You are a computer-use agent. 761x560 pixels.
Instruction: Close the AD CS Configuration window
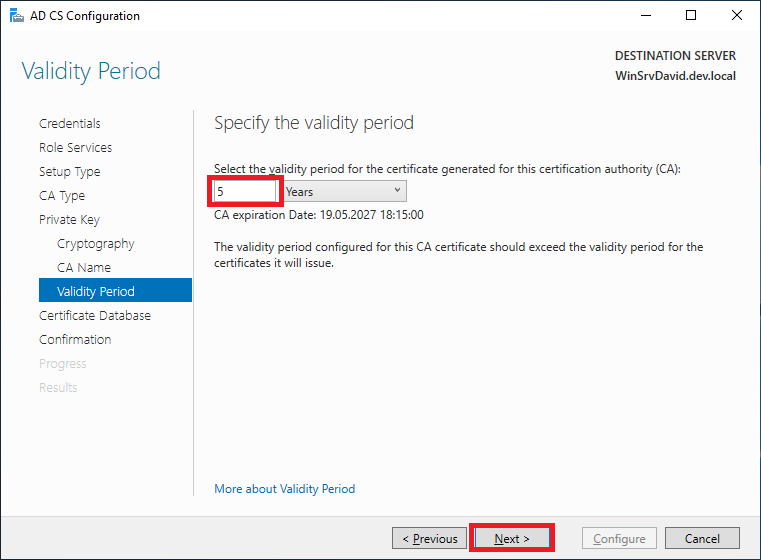click(737, 16)
